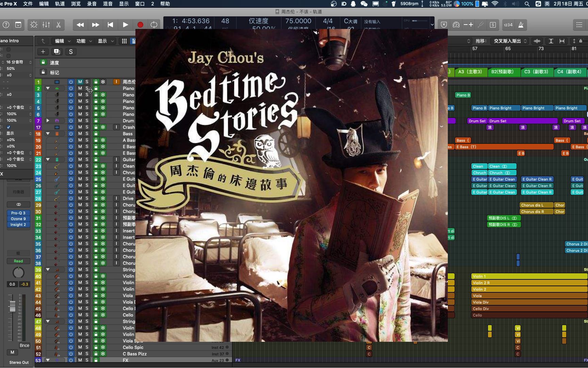Click the track 18 Bass orange icon
The image size is (588, 368).
(x=57, y=134)
